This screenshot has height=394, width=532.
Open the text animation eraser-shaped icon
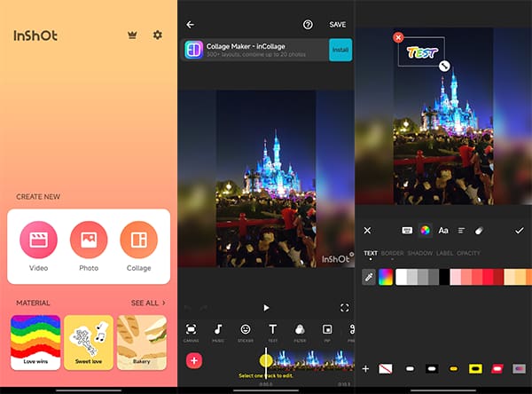(x=479, y=231)
